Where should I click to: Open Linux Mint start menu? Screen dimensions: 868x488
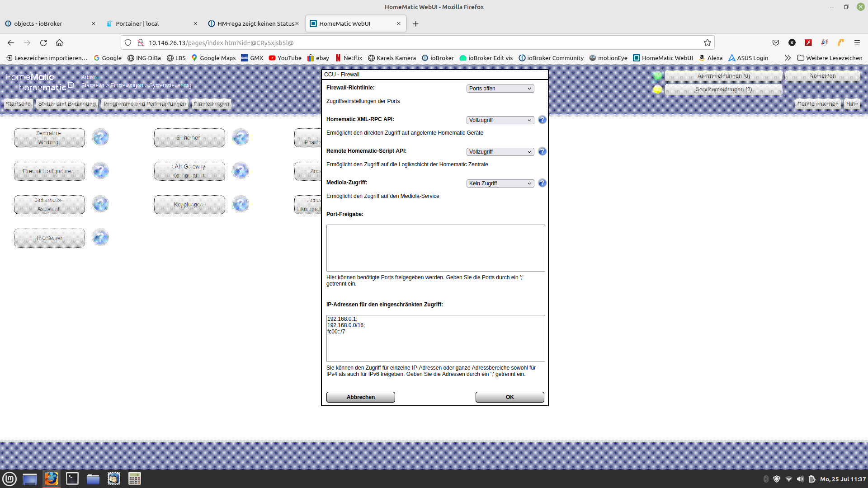click(9, 479)
